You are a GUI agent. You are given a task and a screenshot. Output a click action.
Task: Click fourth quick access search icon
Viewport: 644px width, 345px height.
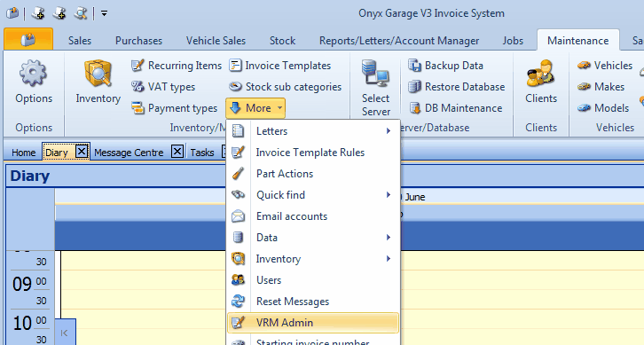(80, 13)
